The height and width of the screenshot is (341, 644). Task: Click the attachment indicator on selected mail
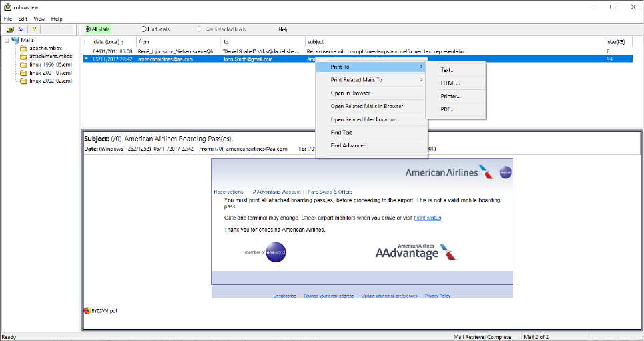coord(86,59)
